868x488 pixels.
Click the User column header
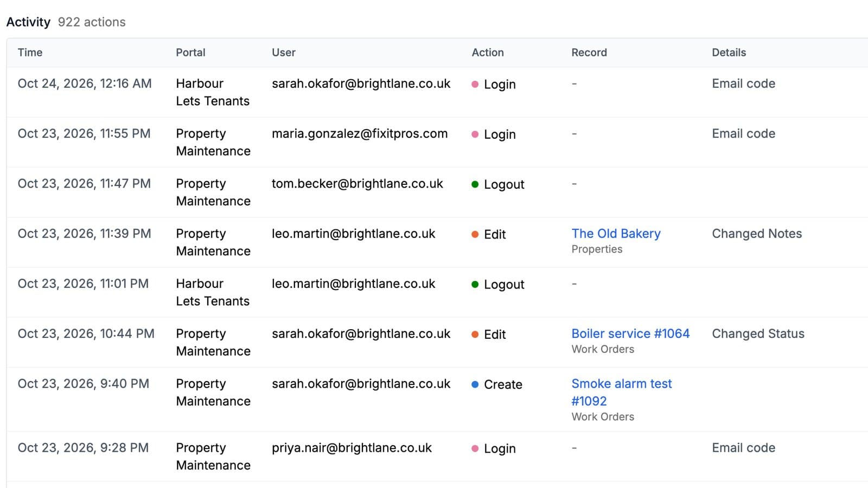[x=284, y=53]
